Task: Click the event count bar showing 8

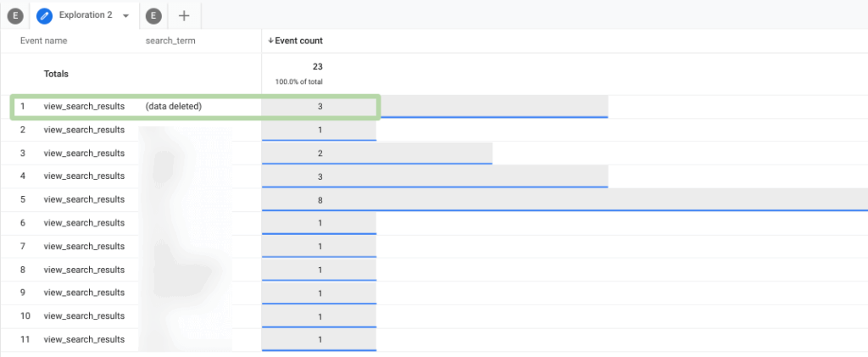Action: pyautogui.click(x=564, y=200)
